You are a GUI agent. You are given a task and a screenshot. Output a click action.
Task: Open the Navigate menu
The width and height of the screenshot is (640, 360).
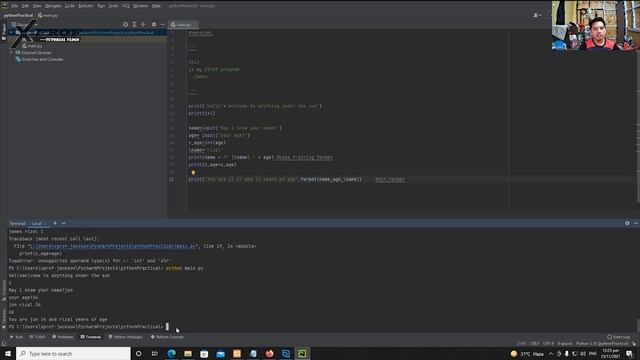[x=53, y=6]
